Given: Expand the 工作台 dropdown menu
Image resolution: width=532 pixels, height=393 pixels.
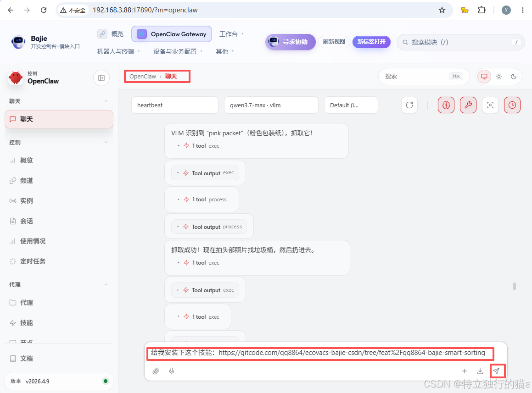Looking at the screenshot, I should click(x=231, y=34).
